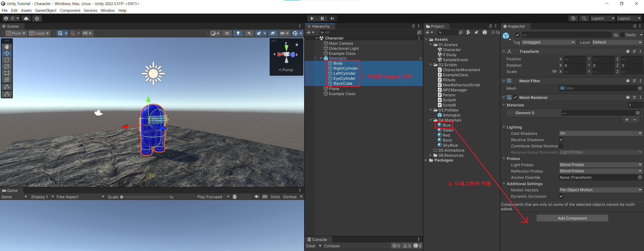Open the Layers dropdown in top toolbar

tap(603, 18)
